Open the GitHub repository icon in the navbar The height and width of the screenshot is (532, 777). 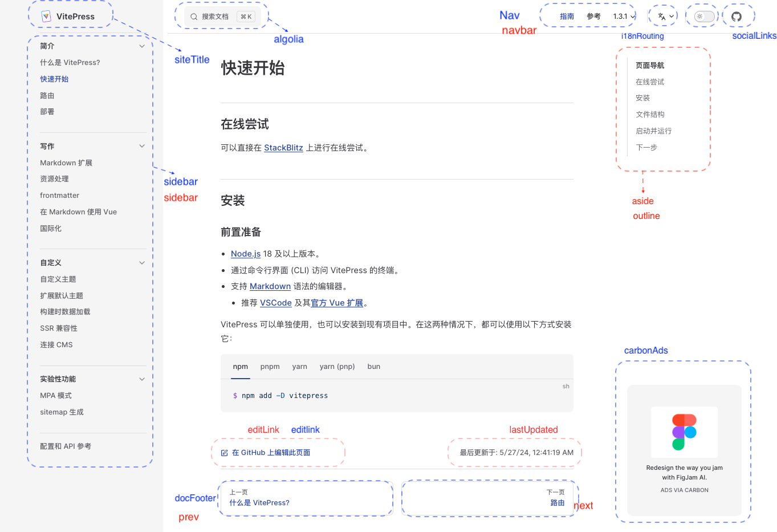738,16
